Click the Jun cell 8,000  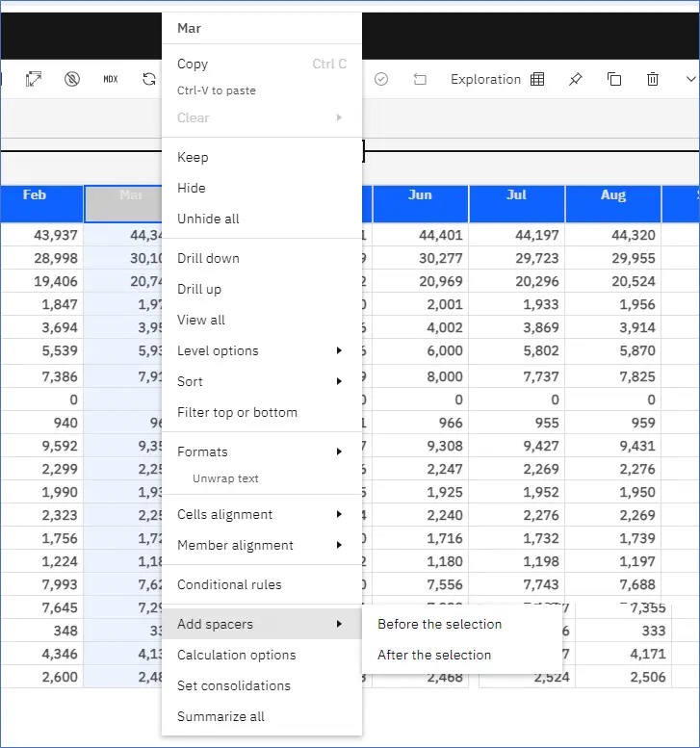tap(421, 376)
